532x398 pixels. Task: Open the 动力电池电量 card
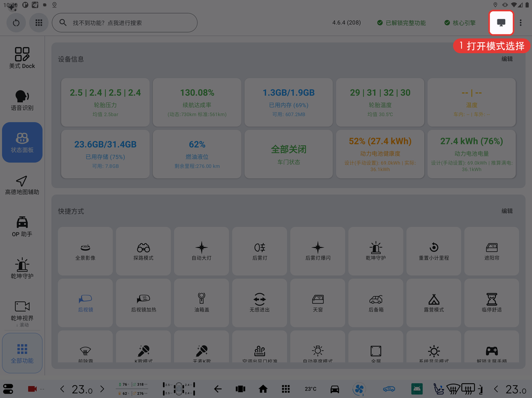click(x=471, y=154)
